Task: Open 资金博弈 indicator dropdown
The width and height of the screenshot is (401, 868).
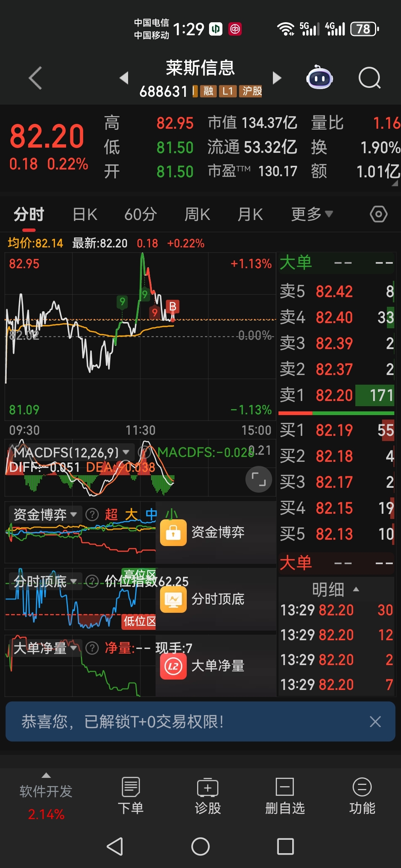Action: coord(45,514)
